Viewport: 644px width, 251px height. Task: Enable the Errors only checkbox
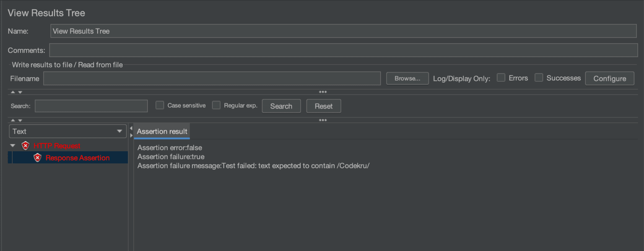(x=501, y=78)
